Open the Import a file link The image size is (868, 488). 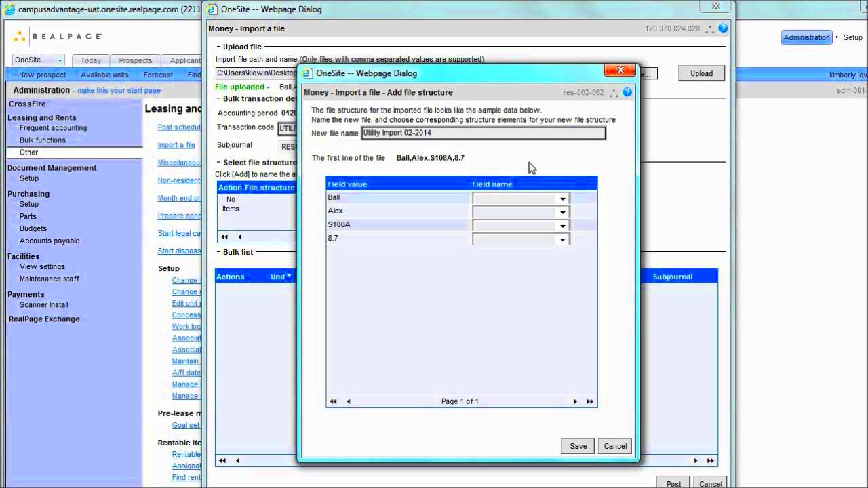coord(176,145)
